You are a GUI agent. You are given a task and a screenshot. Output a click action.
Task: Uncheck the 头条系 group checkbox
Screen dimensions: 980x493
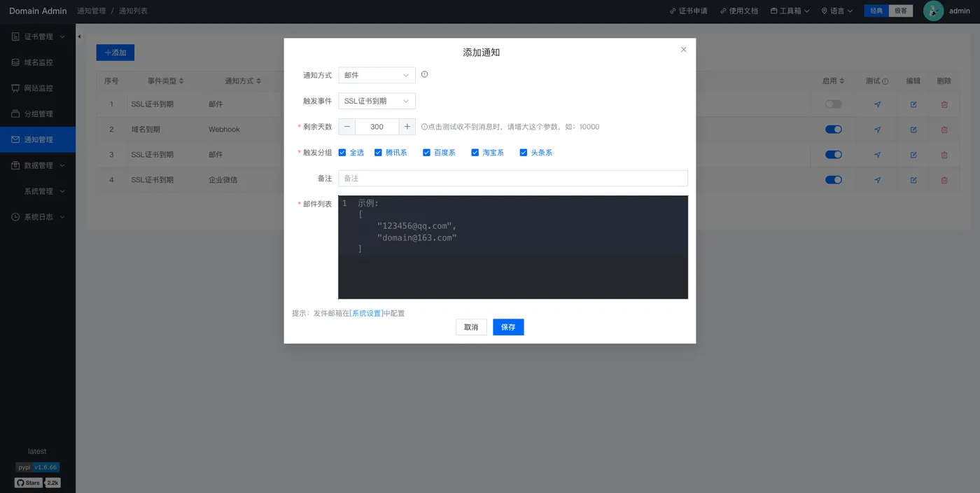point(523,153)
